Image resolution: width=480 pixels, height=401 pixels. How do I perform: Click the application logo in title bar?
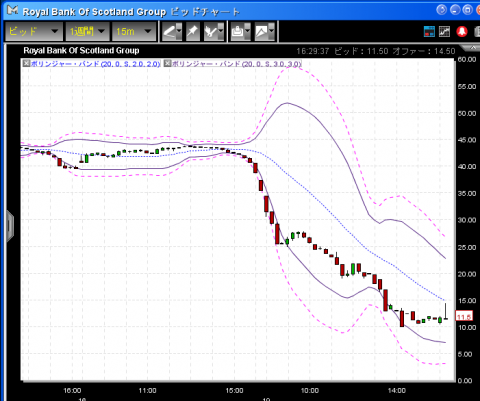pos(13,10)
